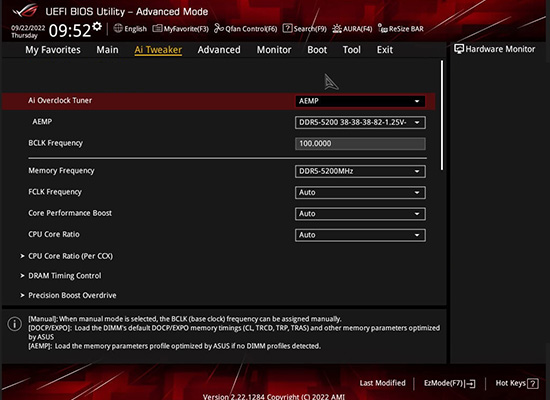
Task: Click the Hot Keys question mark icon
Action: (x=533, y=383)
